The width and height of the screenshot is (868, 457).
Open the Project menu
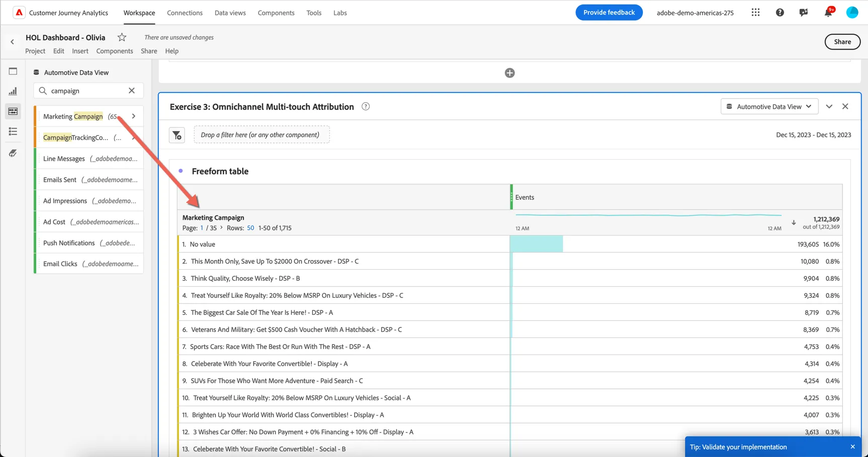click(35, 51)
